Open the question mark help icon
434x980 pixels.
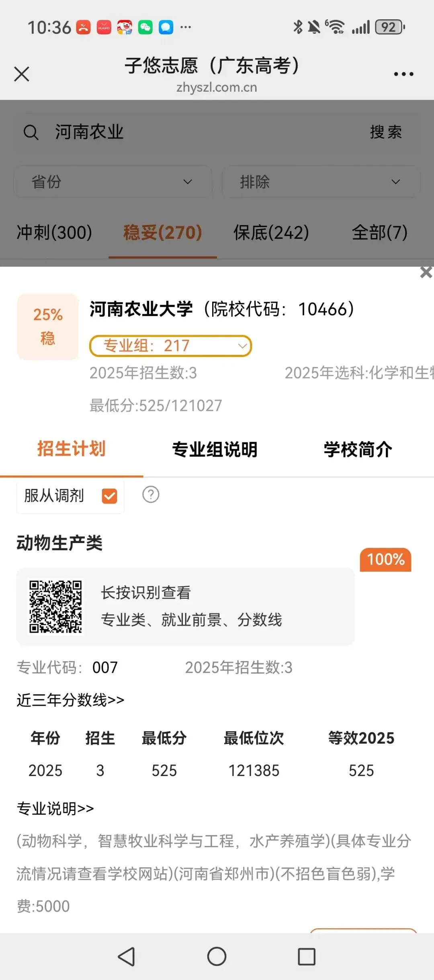(x=151, y=495)
